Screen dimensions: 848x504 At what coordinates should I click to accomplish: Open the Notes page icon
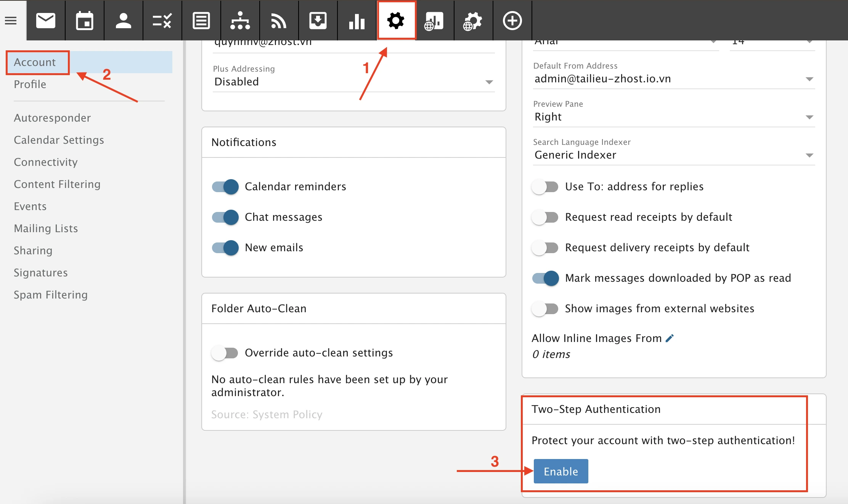point(201,21)
